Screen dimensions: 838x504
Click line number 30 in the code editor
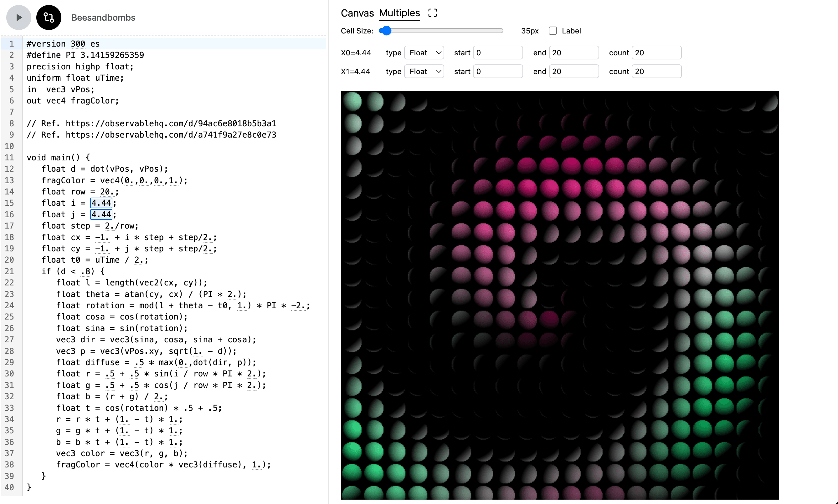(9, 374)
